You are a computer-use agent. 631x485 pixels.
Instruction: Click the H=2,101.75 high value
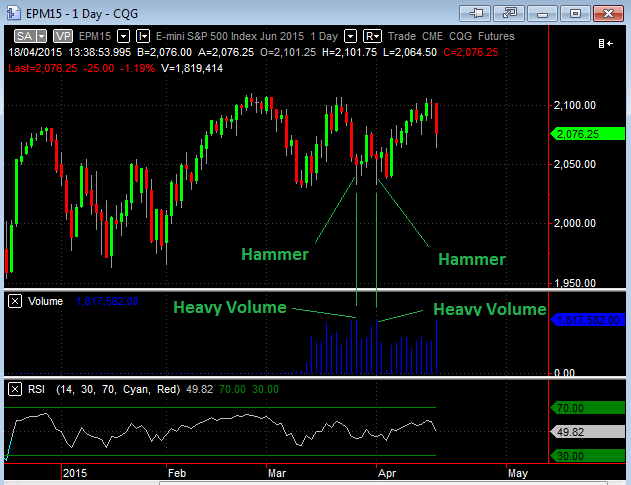coord(349,52)
